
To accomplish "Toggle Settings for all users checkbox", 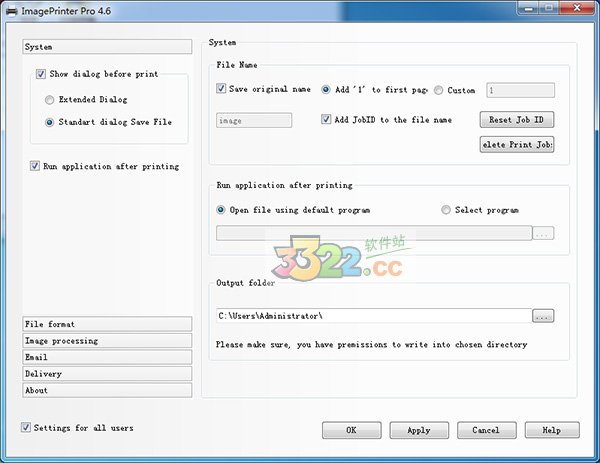I will [26, 427].
